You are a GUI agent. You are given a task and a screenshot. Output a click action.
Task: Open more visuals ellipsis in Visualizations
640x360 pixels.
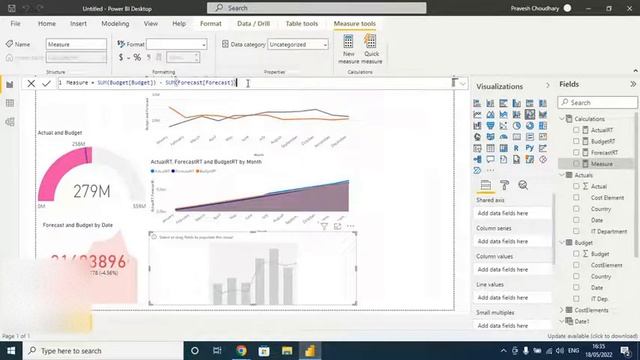490,170
